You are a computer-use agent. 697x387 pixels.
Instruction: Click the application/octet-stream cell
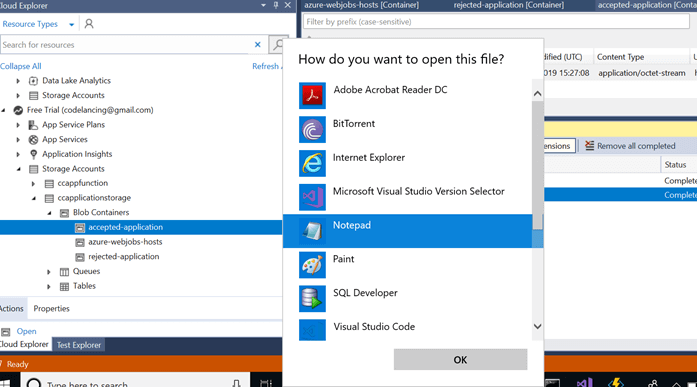[641, 73]
